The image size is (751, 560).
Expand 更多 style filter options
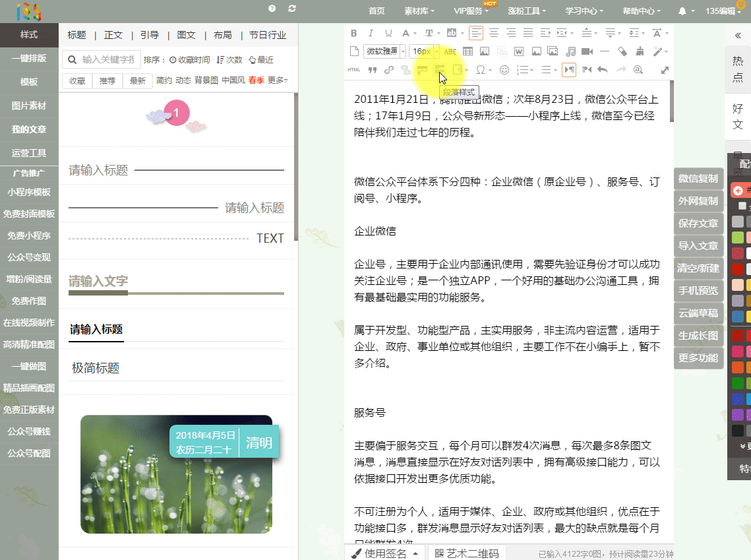point(278,80)
